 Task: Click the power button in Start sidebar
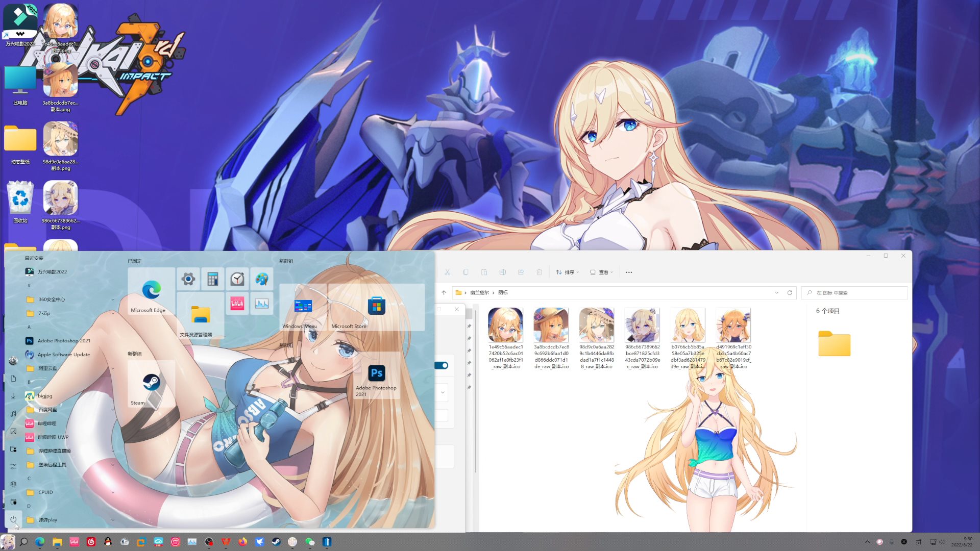tap(13, 519)
